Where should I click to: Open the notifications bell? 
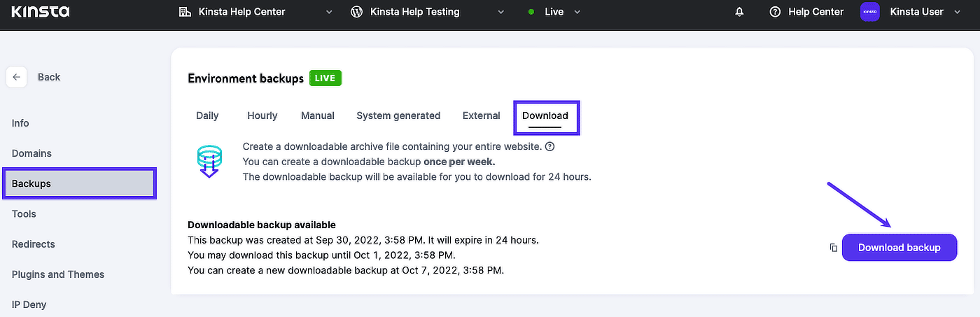tap(739, 12)
